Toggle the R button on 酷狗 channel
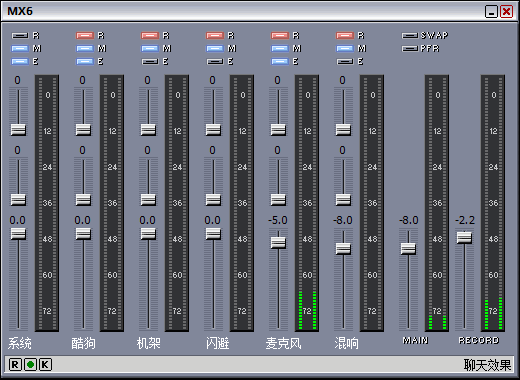Screen dimensions: 520x380 click(x=85, y=35)
